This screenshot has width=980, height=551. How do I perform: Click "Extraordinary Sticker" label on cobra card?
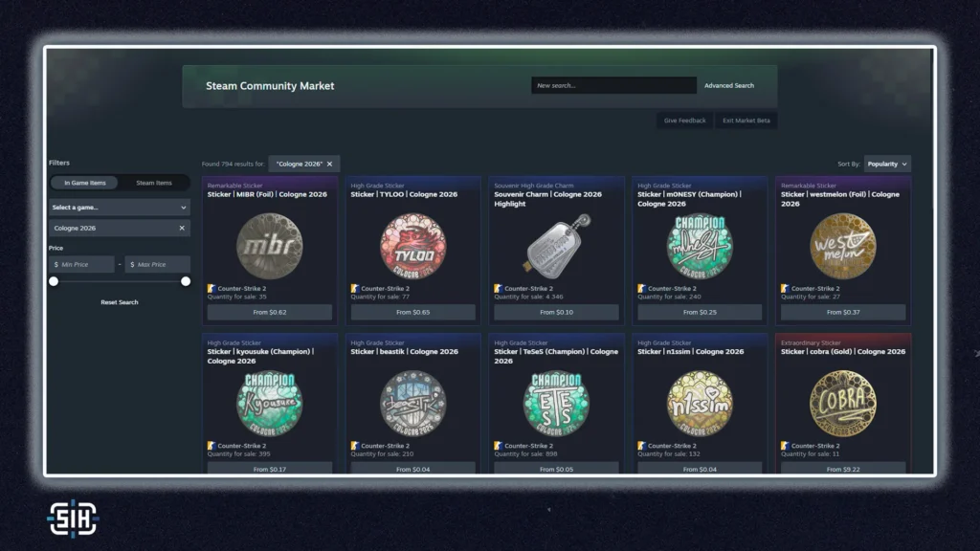click(811, 343)
